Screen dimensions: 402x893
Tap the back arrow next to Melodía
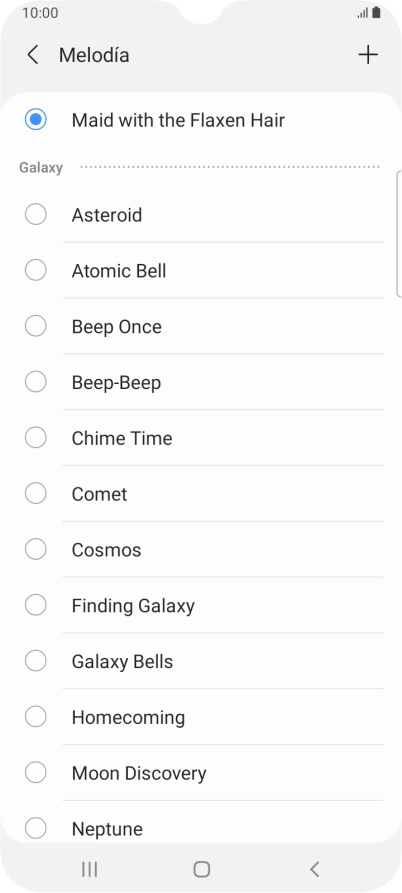(33, 55)
